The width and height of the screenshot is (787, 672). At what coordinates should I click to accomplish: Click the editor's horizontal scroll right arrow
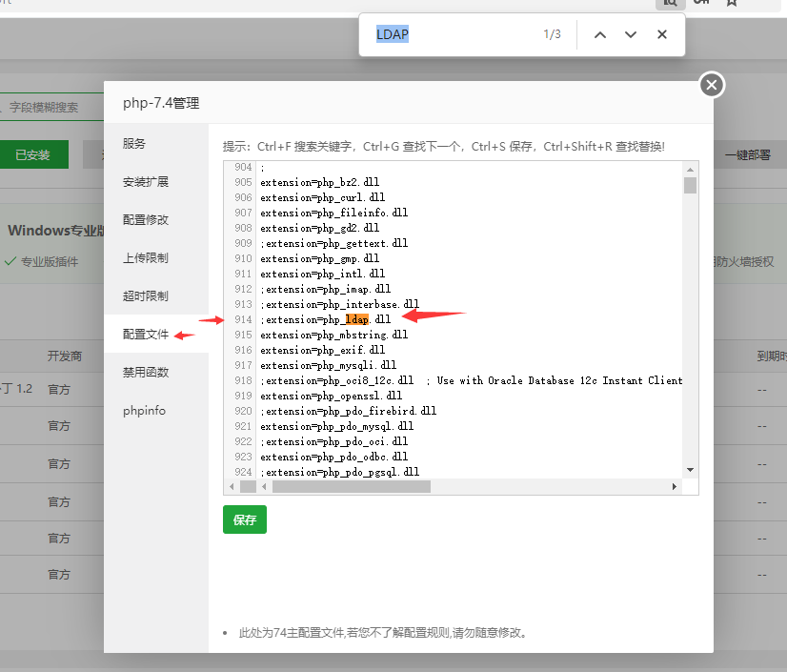[675, 486]
